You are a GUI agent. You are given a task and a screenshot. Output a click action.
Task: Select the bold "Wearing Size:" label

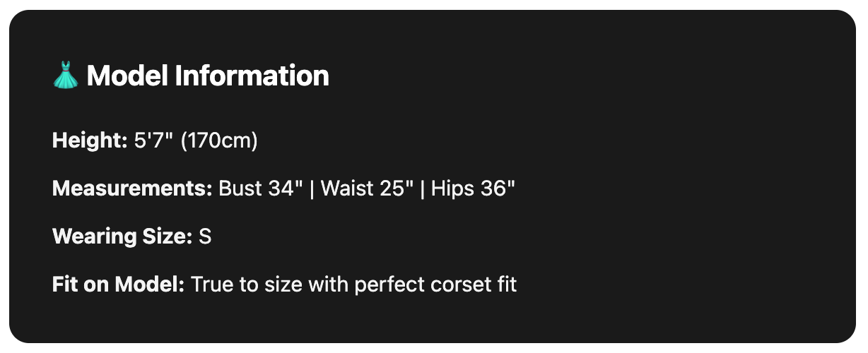pos(122,237)
